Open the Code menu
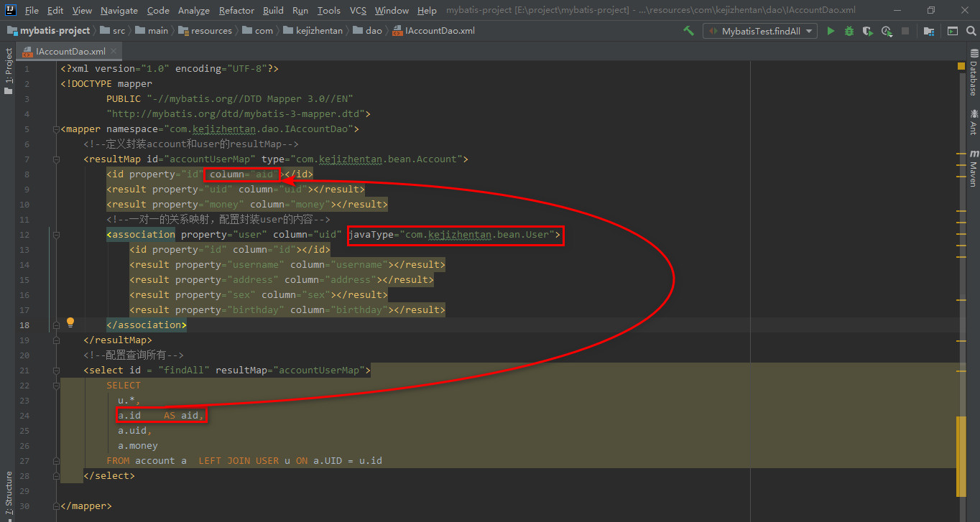 [158, 10]
